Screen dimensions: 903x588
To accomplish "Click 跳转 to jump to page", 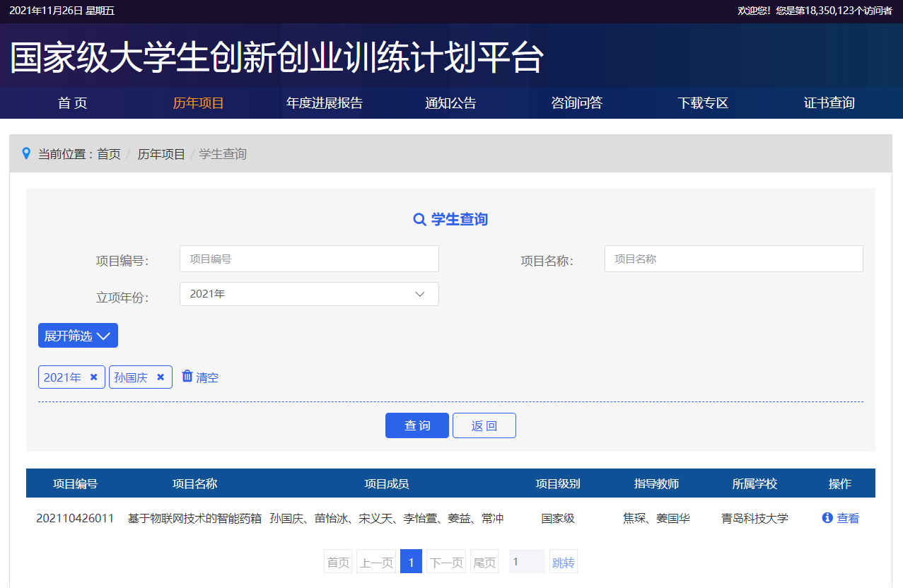I will [564, 563].
